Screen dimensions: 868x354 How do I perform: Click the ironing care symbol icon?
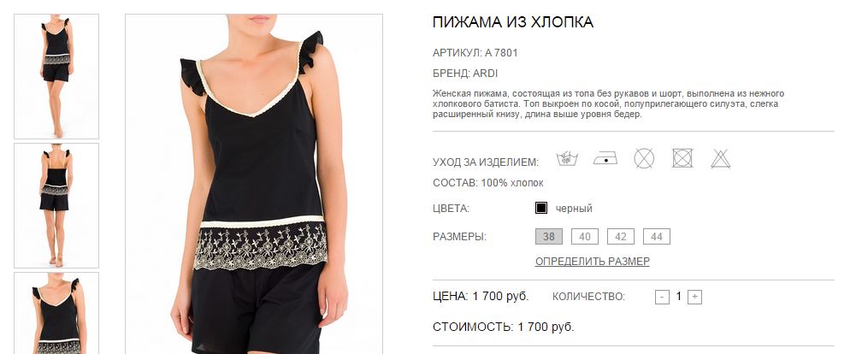605,159
